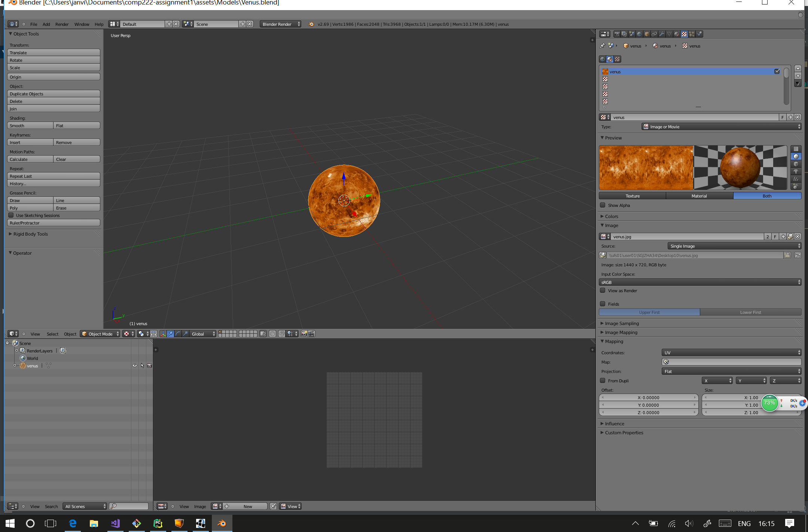Open the Modifiers wrench tab
Viewport: 808px width, 532px height.
[x=662, y=34]
